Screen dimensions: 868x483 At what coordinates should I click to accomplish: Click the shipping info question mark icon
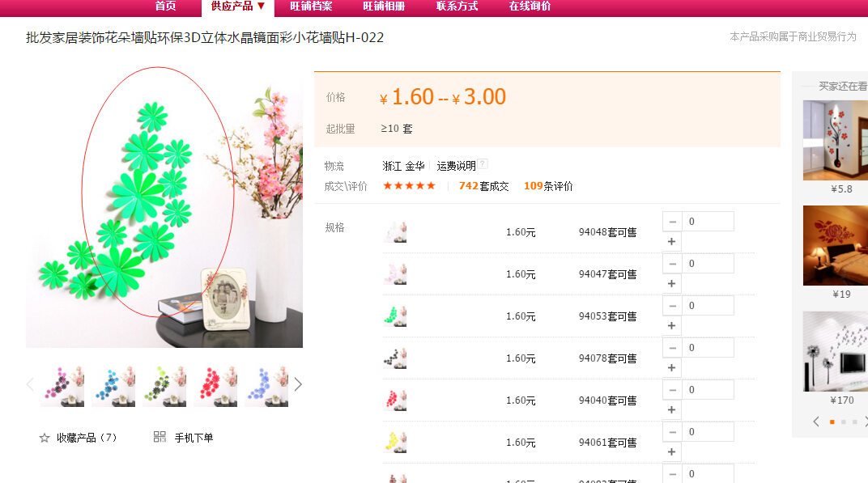coord(483,163)
